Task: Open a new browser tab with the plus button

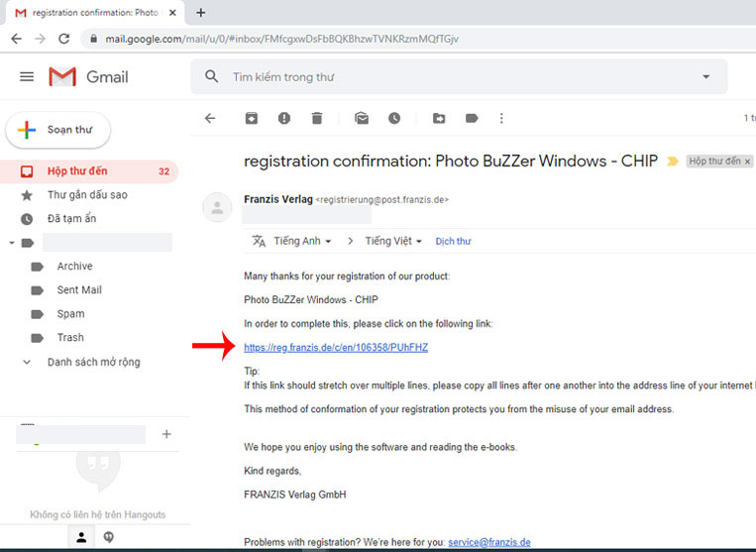Action: pyautogui.click(x=201, y=13)
